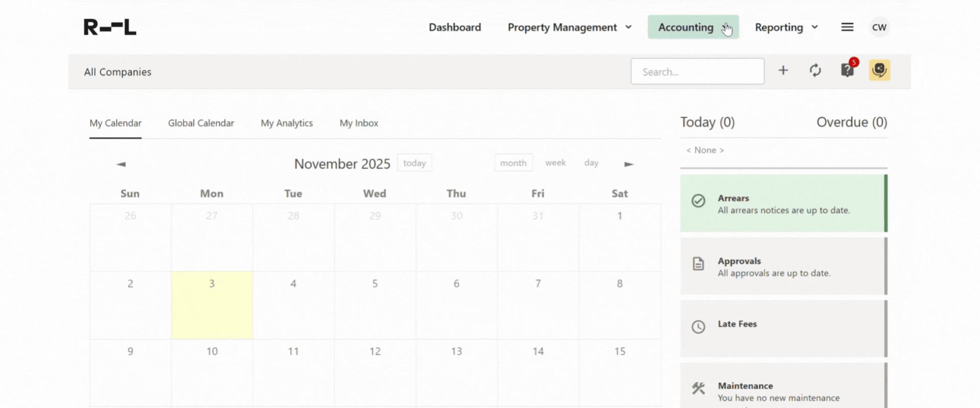Switch to the Global Calendar tab
The width and height of the screenshot is (980, 408).
(201, 123)
